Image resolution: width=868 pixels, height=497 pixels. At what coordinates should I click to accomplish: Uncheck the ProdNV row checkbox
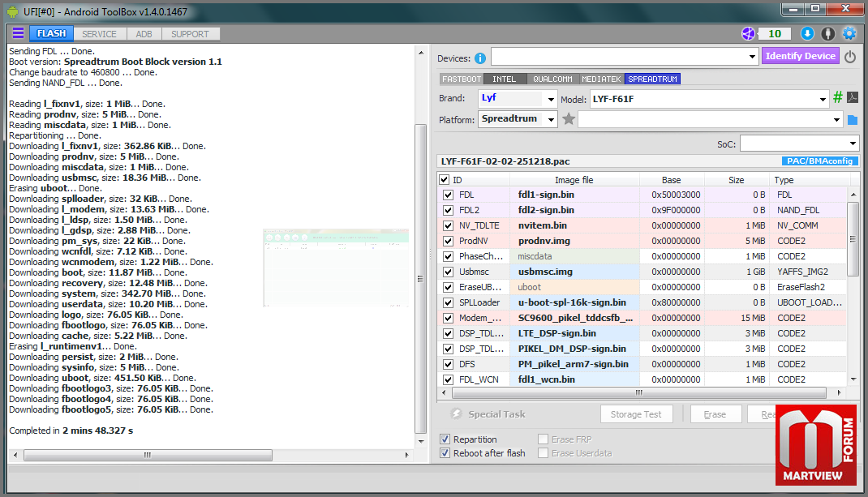click(448, 242)
